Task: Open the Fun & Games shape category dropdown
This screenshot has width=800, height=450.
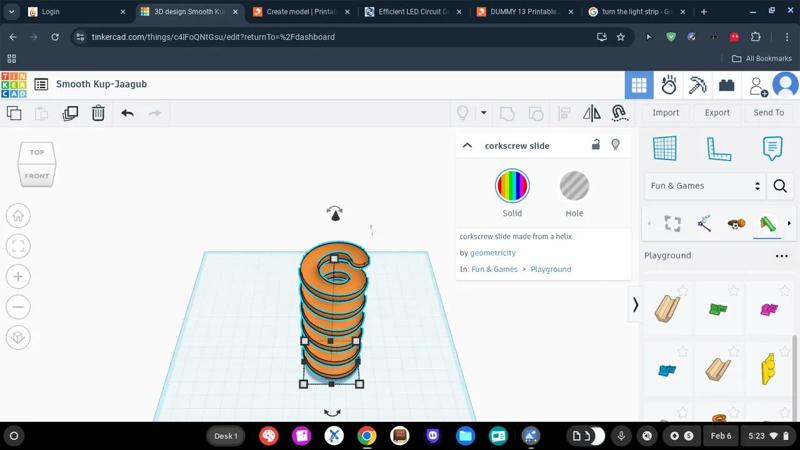Action: point(705,186)
